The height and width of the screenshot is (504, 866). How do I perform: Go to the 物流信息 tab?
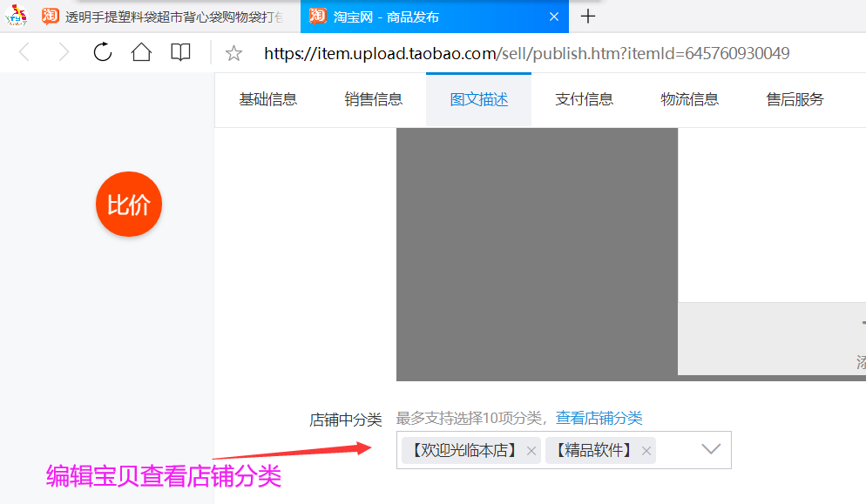point(689,99)
